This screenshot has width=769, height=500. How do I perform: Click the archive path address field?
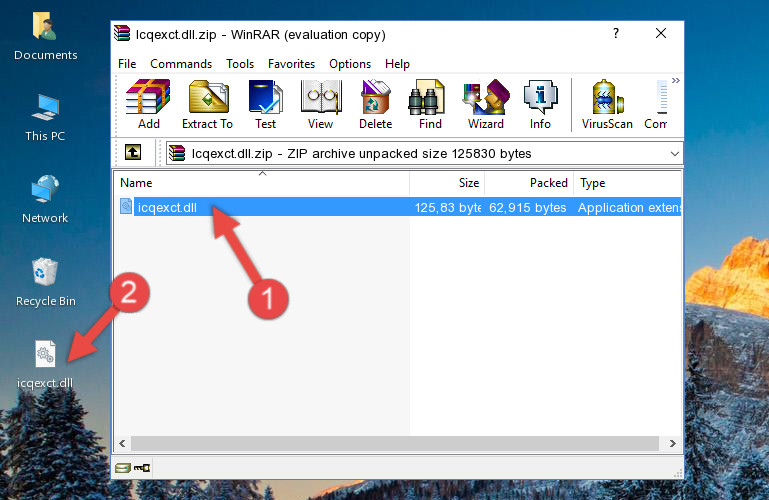[424, 153]
